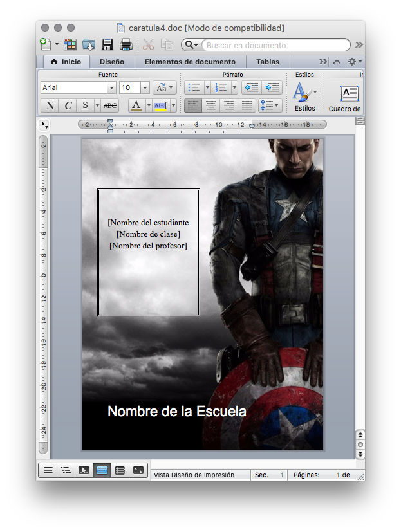The width and height of the screenshot is (401, 532).
Task: Open the Tablas tab
Action: pyautogui.click(x=268, y=62)
